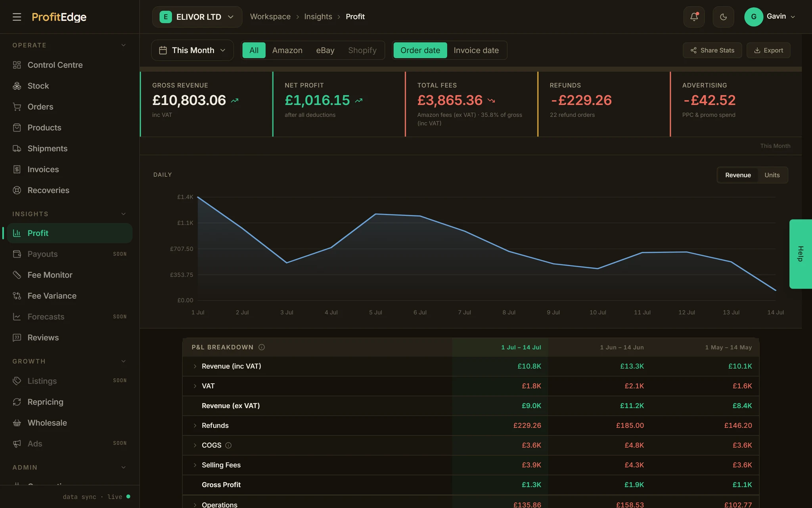
Task: Click the notifications bell icon
Action: tap(694, 17)
